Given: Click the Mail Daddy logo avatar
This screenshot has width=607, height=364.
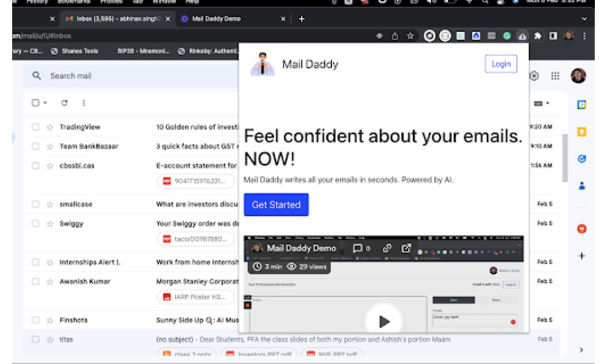Looking at the screenshot, I should [x=262, y=64].
